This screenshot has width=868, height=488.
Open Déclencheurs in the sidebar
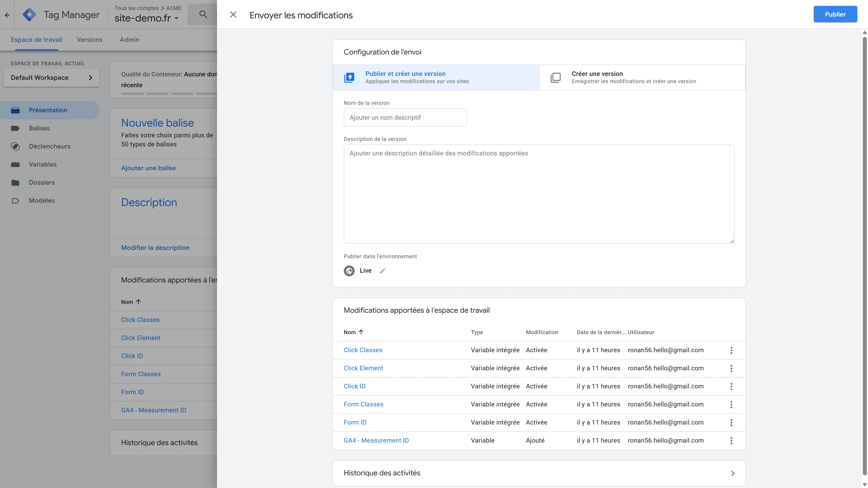pos(50,146)
